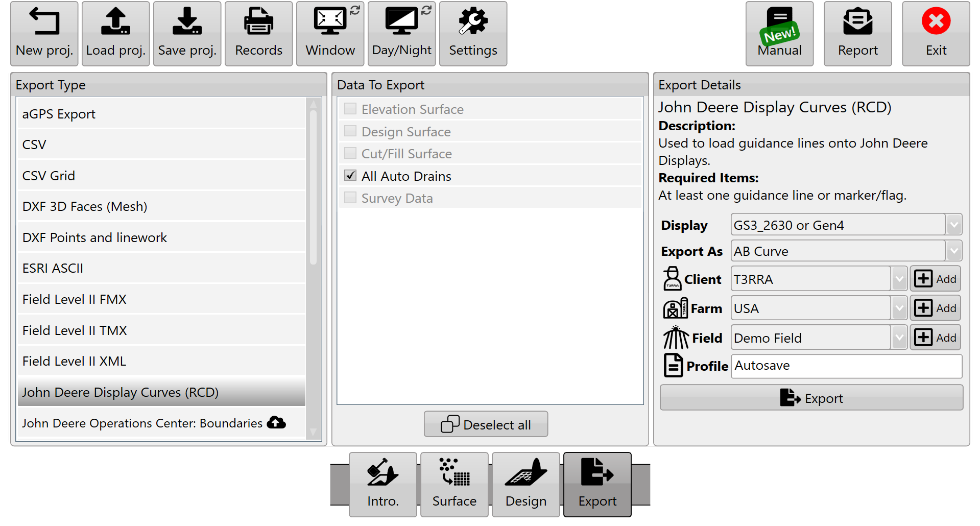Screen dimensions: 980x526
Task: Add a new Client
Action: tap(936, 279)
